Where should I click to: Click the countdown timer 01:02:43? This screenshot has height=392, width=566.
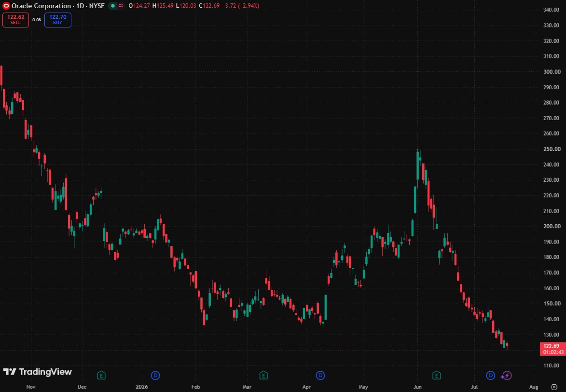(553, 352)
